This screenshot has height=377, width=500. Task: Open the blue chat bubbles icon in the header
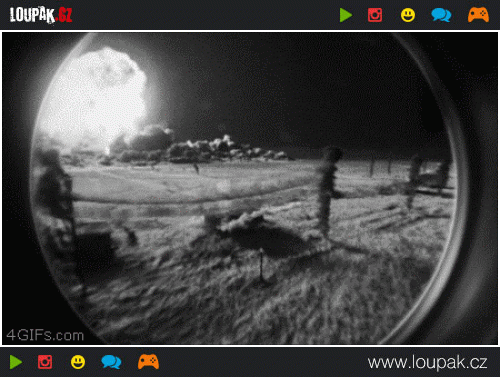pos(441,15)
